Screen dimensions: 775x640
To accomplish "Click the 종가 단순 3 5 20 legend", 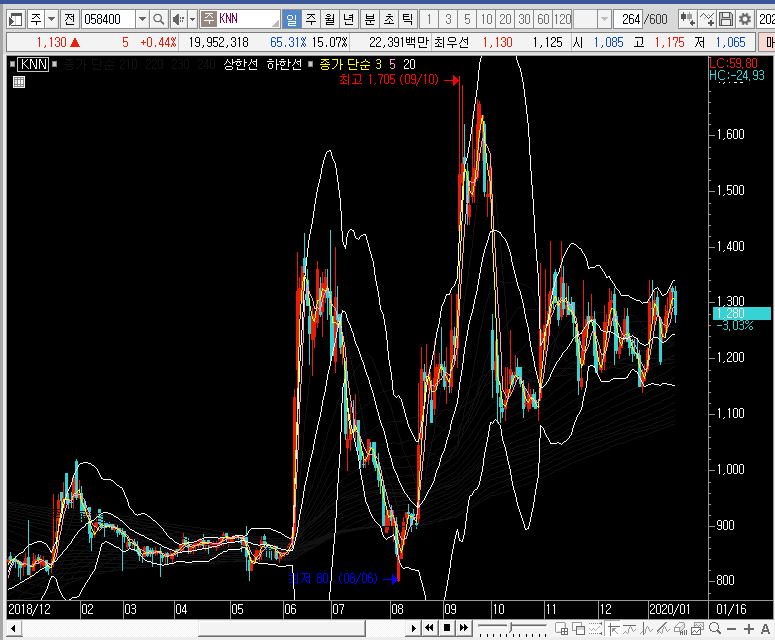I will point(367,64).
